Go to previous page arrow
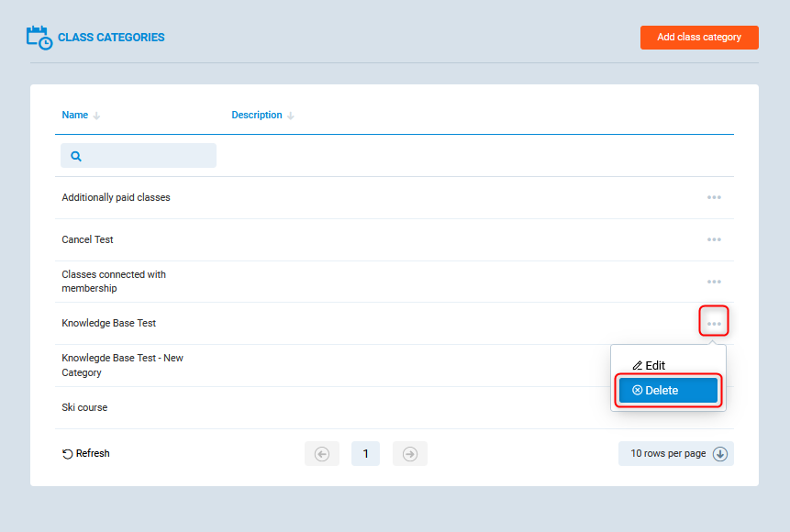Viewport: 790px width, 532px height. click(x=321, y=454)
